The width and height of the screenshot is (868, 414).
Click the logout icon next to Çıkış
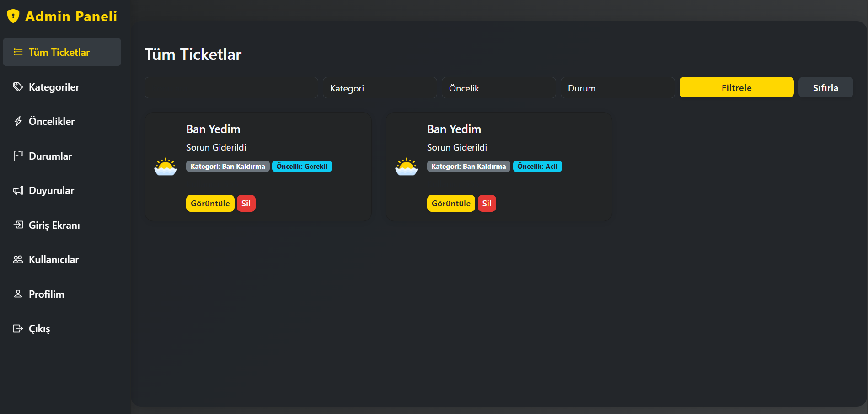point(18,328)
